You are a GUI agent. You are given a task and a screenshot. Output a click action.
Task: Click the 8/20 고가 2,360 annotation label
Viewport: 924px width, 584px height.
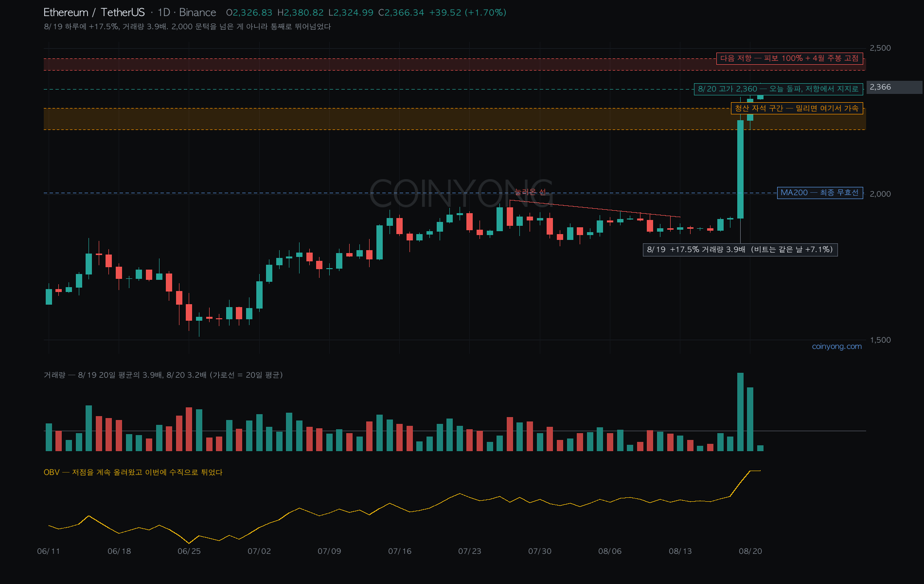click(778, 89)
